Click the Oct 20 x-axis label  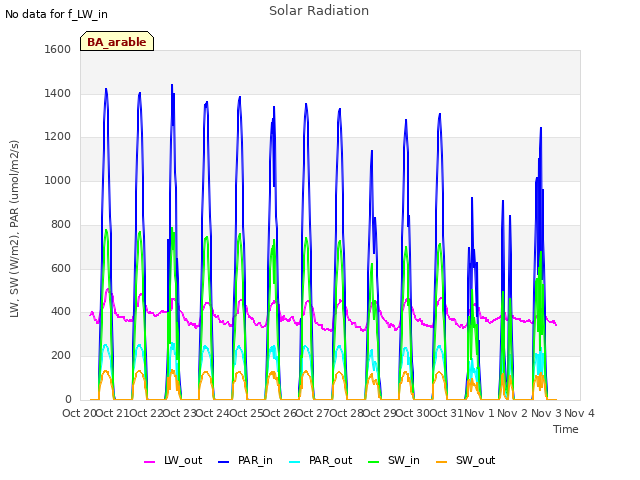pos(79,413)
